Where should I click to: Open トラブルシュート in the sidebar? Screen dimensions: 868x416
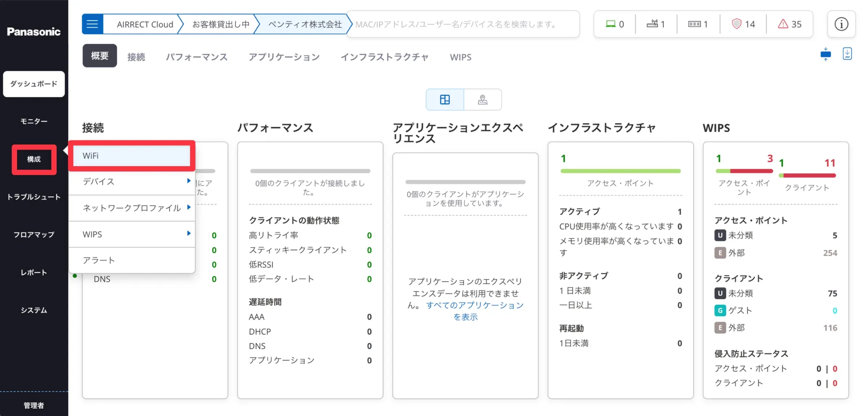pos(34,197)
